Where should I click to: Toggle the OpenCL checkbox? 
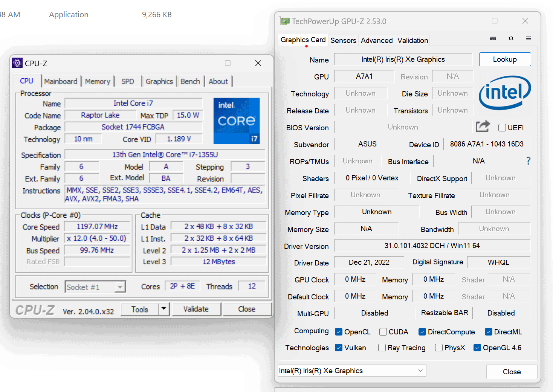[x=339, y=332]
